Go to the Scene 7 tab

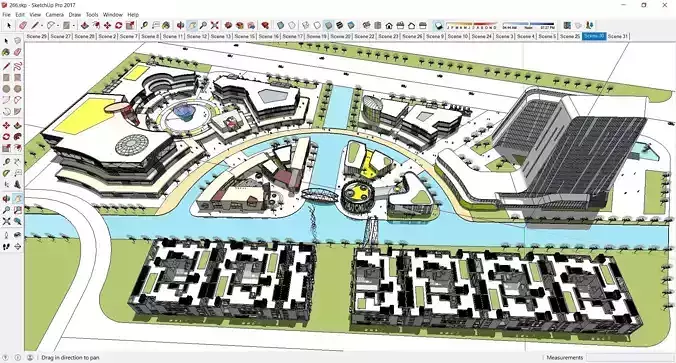(x=128, y=37)
